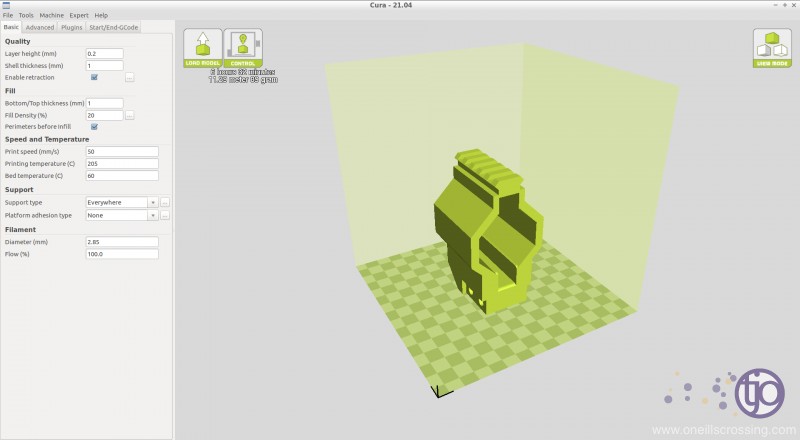Click the 'Enable retraction' label
This screenshot has height=440, width=800.
(30, 78)
